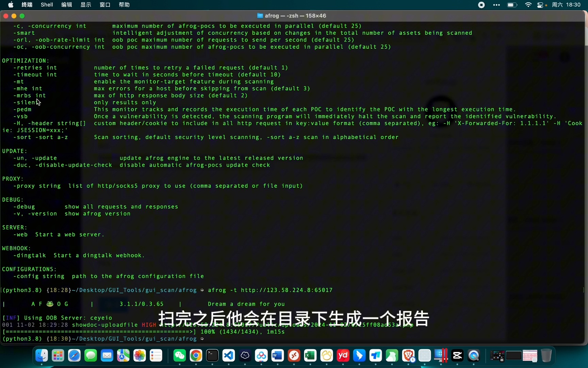Click the latest shell prompt line
The width and height of the screenshot is (588, 368).
coord(103,339)
